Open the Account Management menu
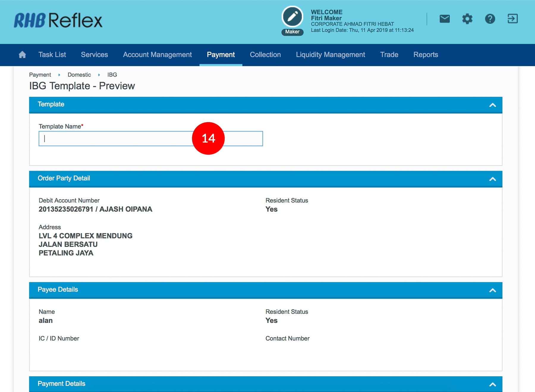Screen dimensions: 535x392 point(157,55)
